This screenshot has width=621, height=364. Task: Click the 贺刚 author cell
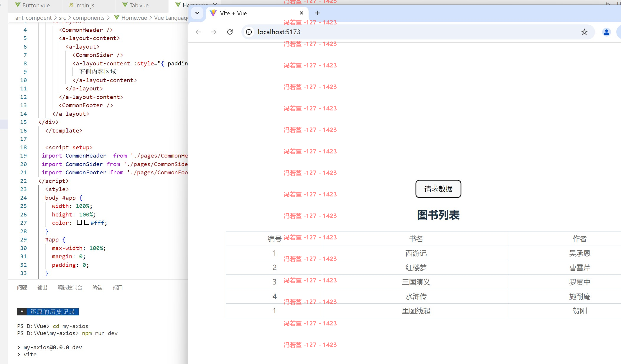point(580,311)
